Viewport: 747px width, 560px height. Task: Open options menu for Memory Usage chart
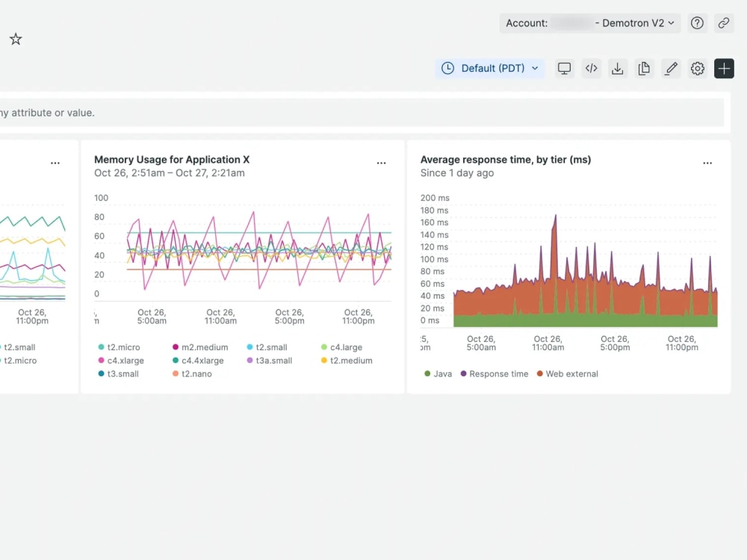[x=381, y=163]
